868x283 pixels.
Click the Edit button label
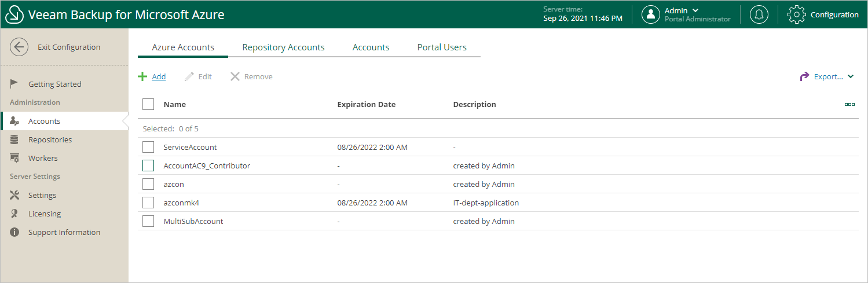205,76
